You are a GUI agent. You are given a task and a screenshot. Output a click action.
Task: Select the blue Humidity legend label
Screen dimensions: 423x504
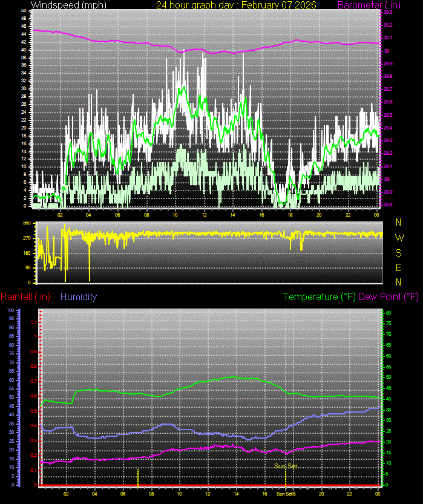click(79, 296)
